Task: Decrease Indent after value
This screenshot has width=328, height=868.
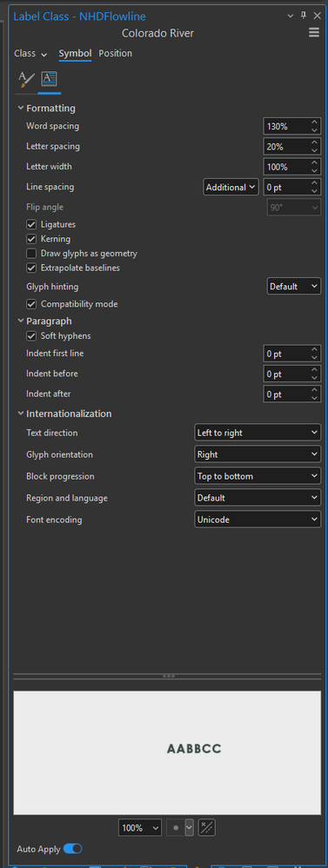Action: tap(314, 398)
